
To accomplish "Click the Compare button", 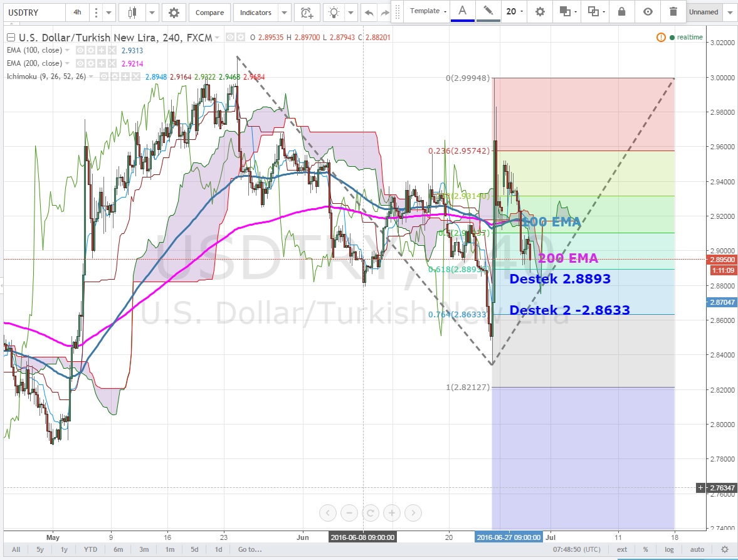I will [209, 13].
